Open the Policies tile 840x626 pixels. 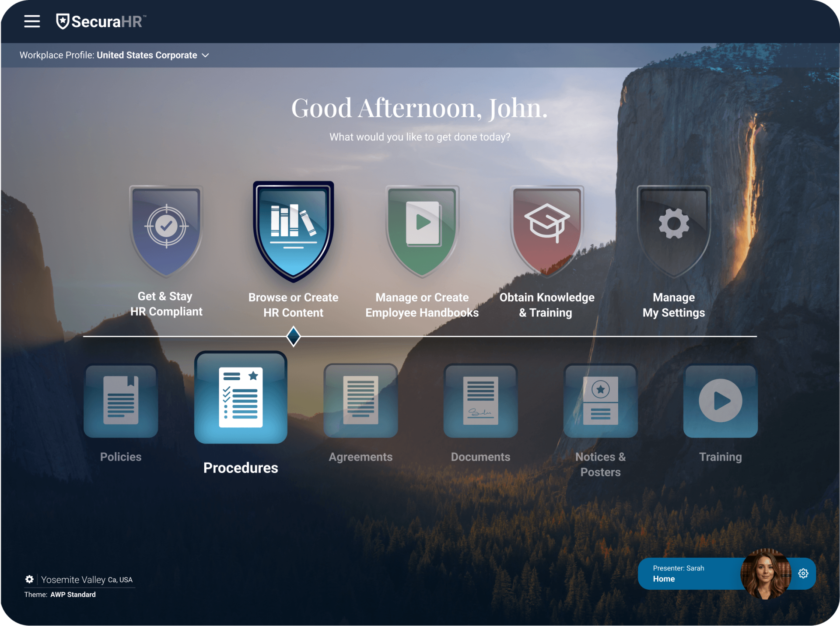121,401
